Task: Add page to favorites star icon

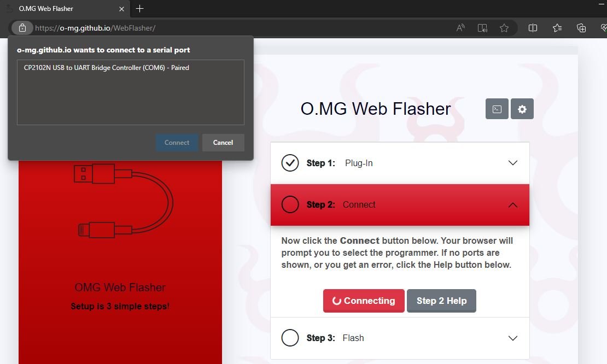Action: (x=504, y=28)
